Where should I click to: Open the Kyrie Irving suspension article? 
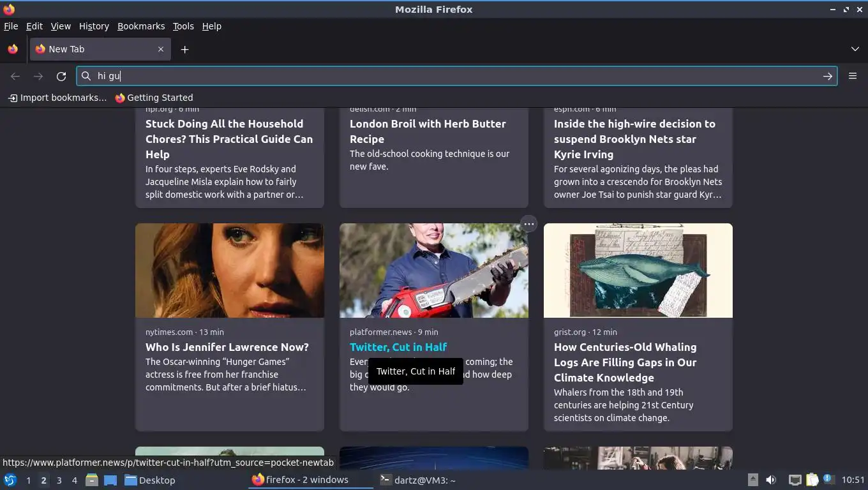[634, 139]
